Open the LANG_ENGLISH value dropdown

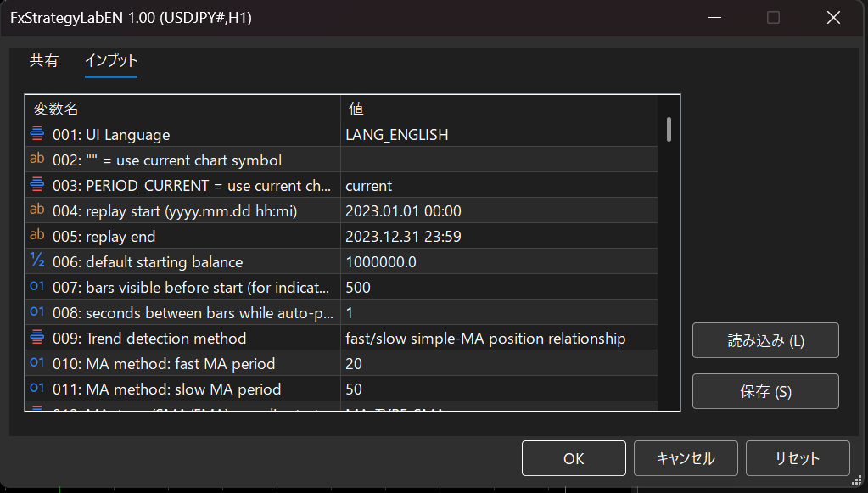499,134
